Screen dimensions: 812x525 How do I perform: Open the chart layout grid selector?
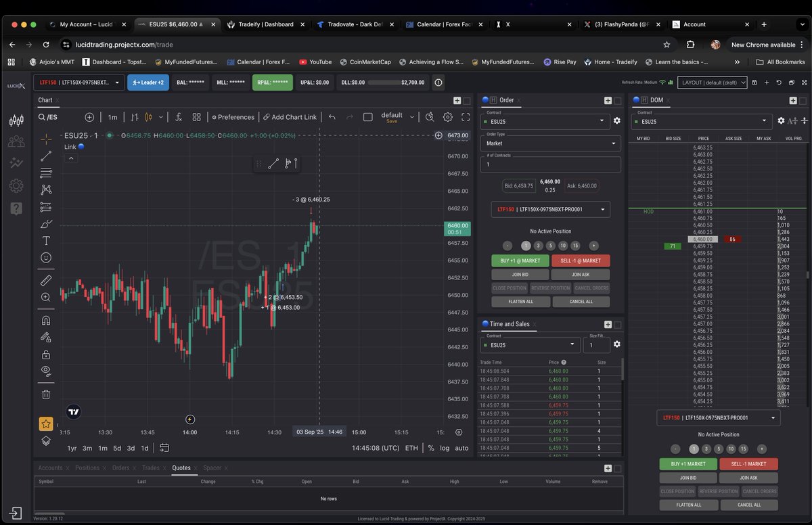[196, 117]
